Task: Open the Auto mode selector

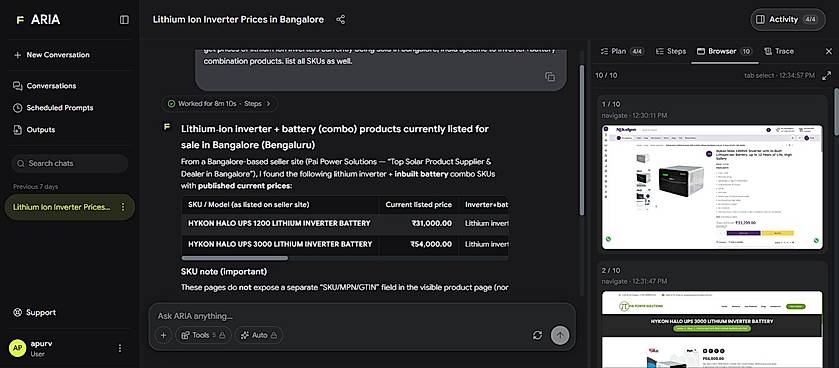Action: coord(258,335)
